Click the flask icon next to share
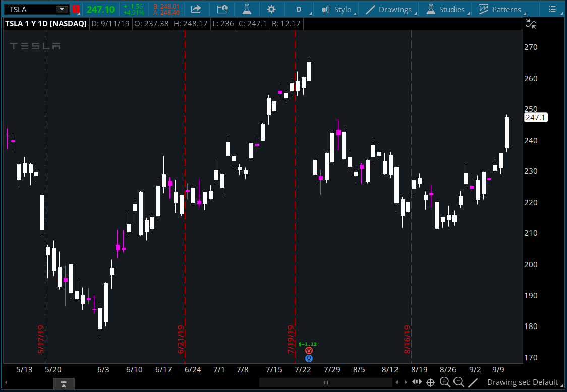 [247, 9]
